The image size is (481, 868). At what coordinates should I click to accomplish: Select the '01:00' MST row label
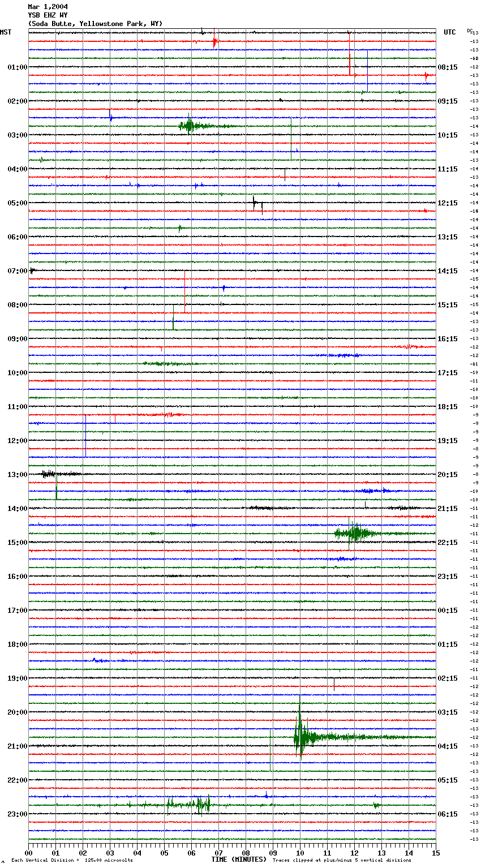(18, 67)
